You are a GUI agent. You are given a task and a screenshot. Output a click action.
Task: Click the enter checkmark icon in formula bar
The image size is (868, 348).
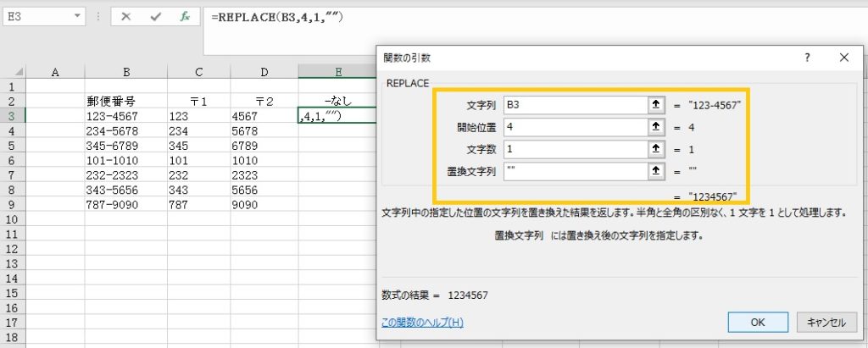pyautogui.click(x=155, y=16)
